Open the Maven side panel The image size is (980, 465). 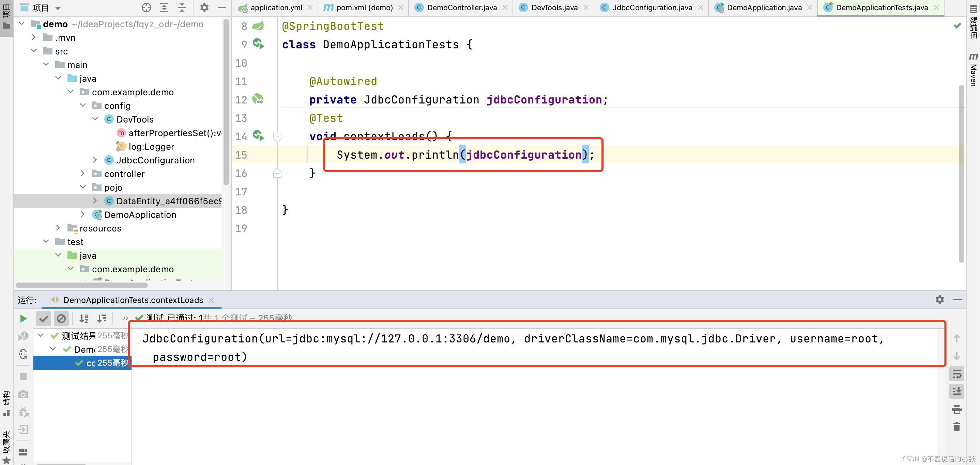point(973,69)
